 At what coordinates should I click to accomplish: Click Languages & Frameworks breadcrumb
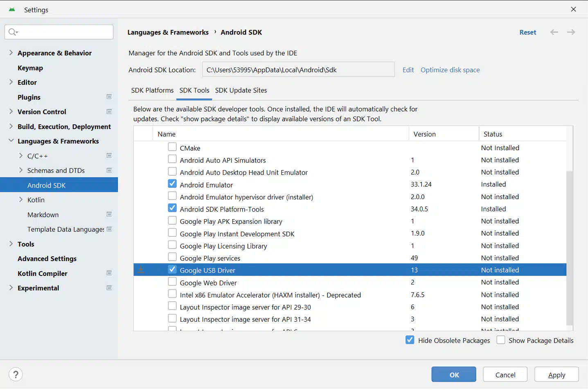(x=168, y=32)
